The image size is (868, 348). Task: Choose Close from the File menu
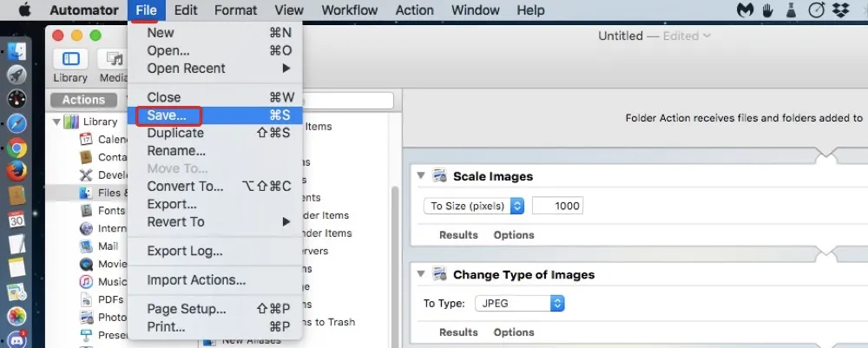(x=215, y=97)
